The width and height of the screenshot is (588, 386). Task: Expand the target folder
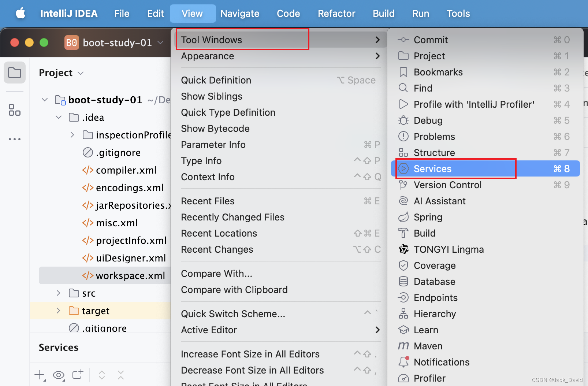coord(58,311)
